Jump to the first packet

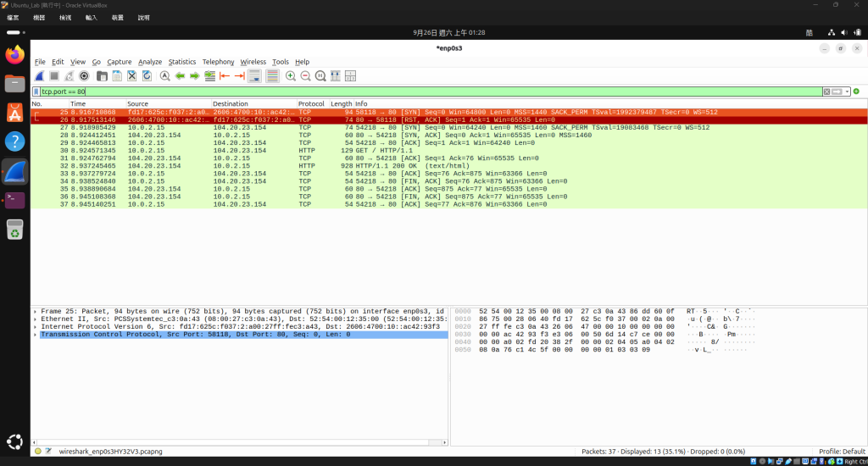click(225, 75)
